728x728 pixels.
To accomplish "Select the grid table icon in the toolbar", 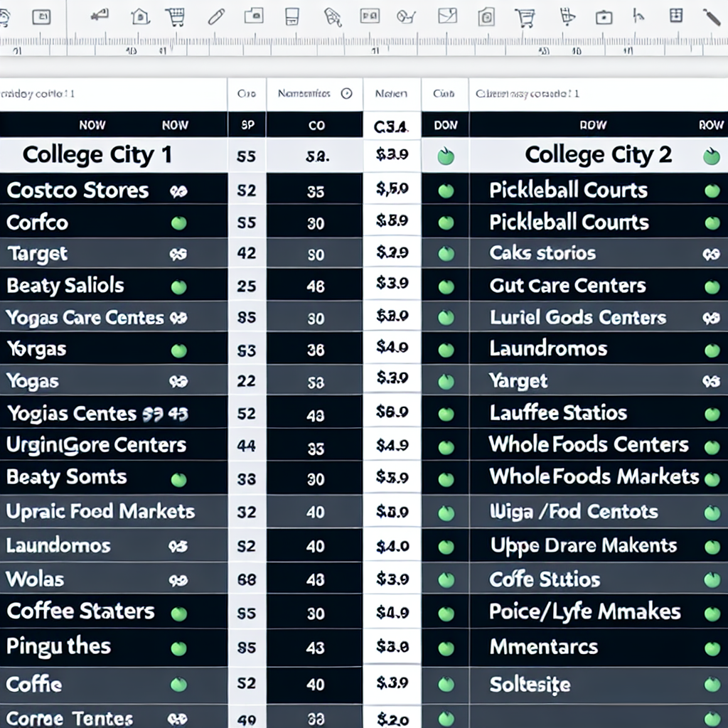I will click(676, 16).
